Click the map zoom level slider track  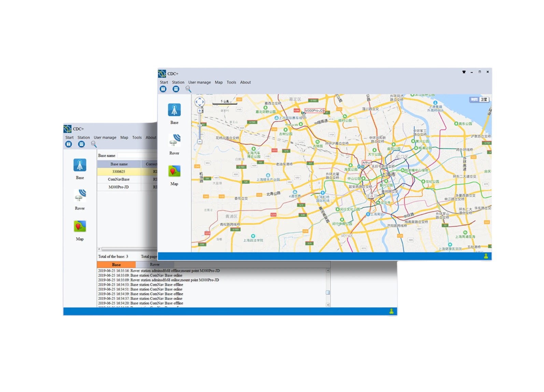(200, 126)
